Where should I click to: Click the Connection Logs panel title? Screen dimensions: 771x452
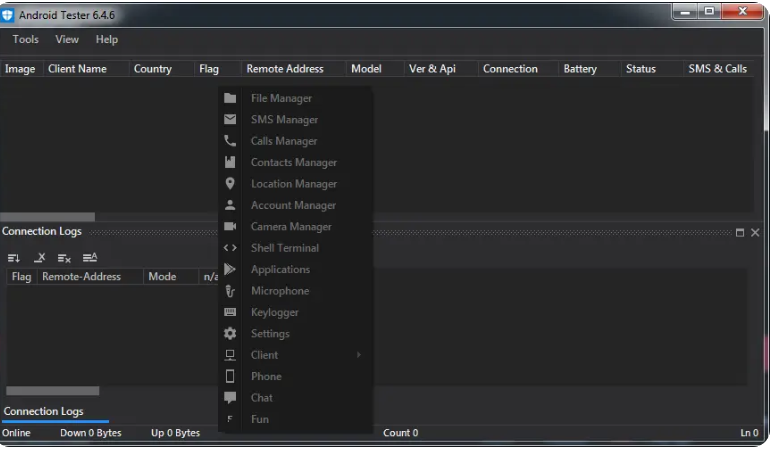tap(42, 231)
